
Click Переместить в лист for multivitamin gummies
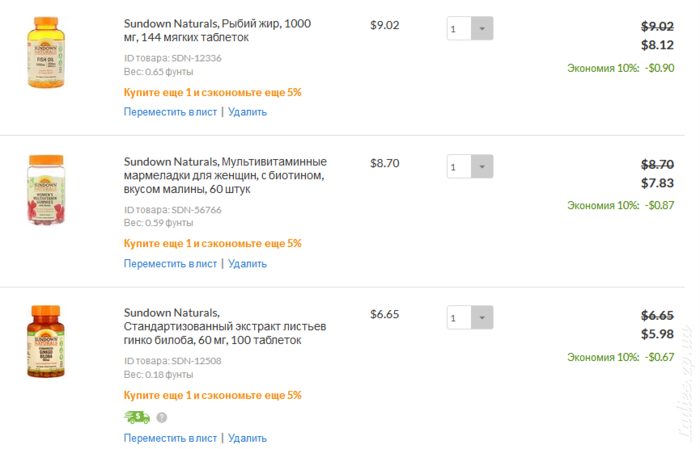pos(170,264)
